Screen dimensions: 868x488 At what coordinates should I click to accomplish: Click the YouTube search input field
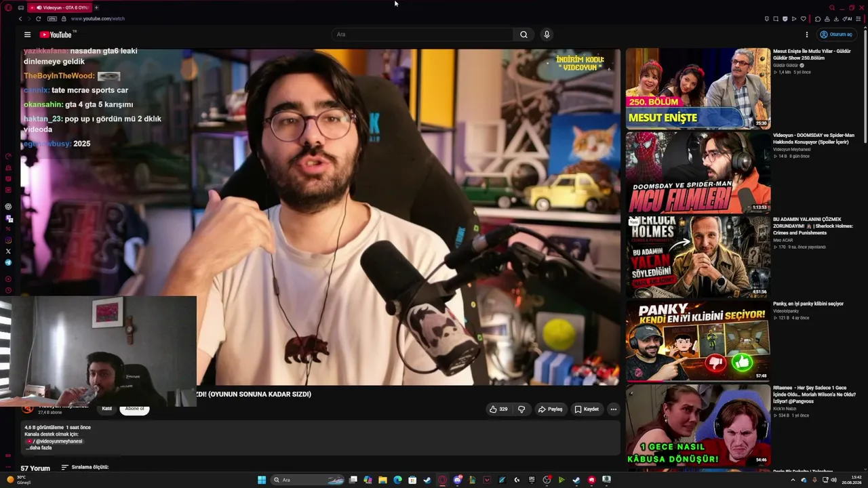click(424, 35)
